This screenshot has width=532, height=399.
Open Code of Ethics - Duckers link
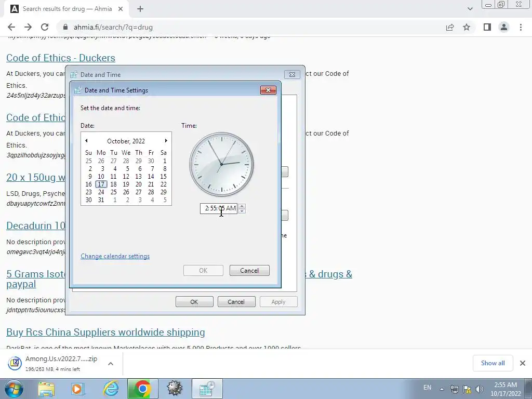click(x=61, y=58)
